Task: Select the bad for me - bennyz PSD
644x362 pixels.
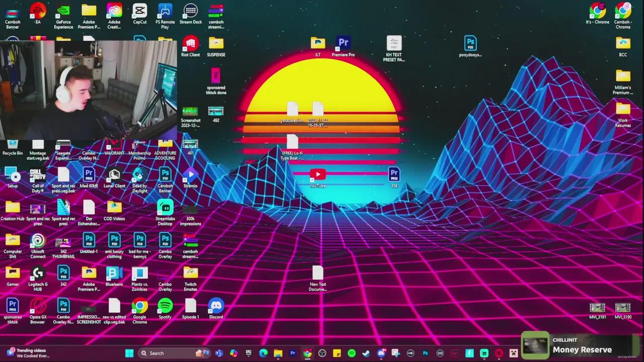Action: click(140, 245)
